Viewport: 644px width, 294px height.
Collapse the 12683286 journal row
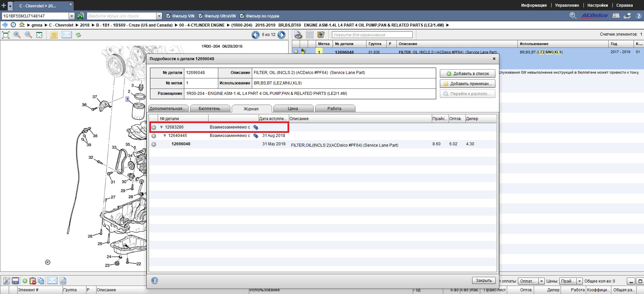(x=161, y=127)
